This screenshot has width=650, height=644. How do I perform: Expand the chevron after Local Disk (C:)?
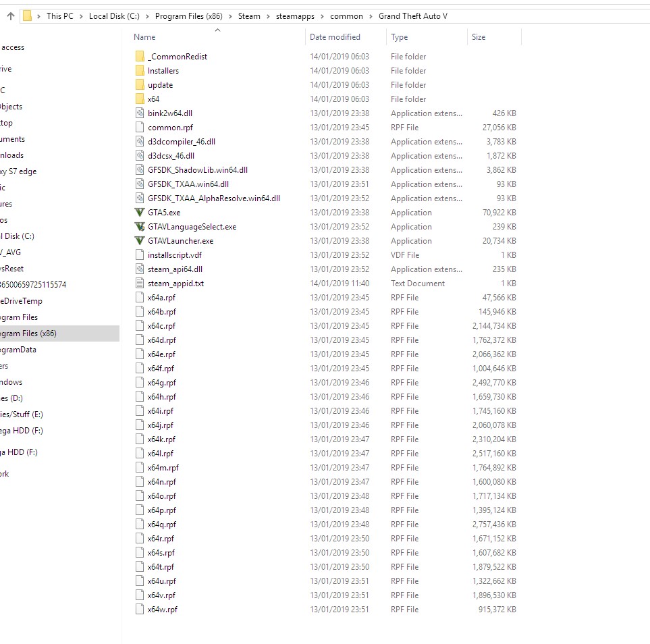[147, 16]
